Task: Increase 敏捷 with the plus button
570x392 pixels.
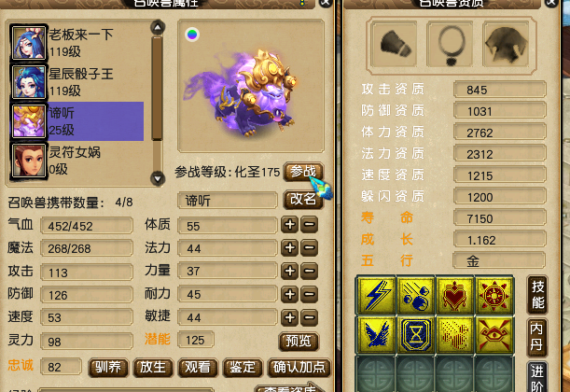Action: pyautogui.click(x=290, y=317)
